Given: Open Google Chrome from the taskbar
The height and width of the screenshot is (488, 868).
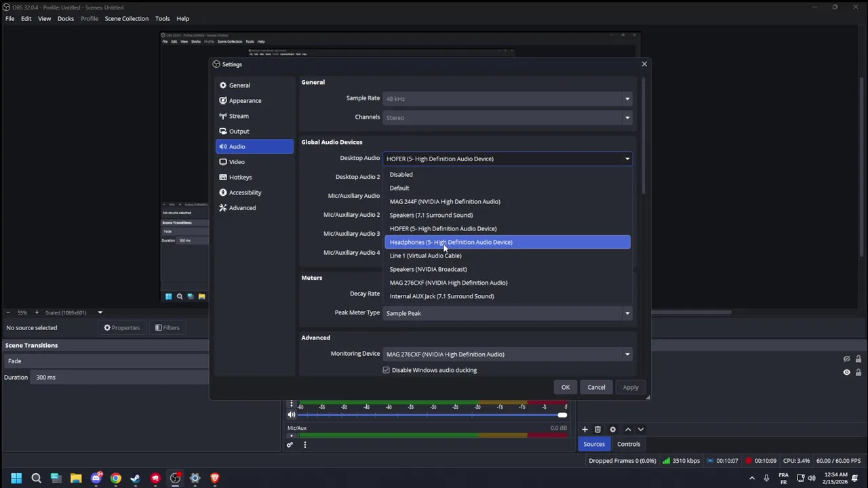Looking at the screenshot, I should (x=116, y=478).
